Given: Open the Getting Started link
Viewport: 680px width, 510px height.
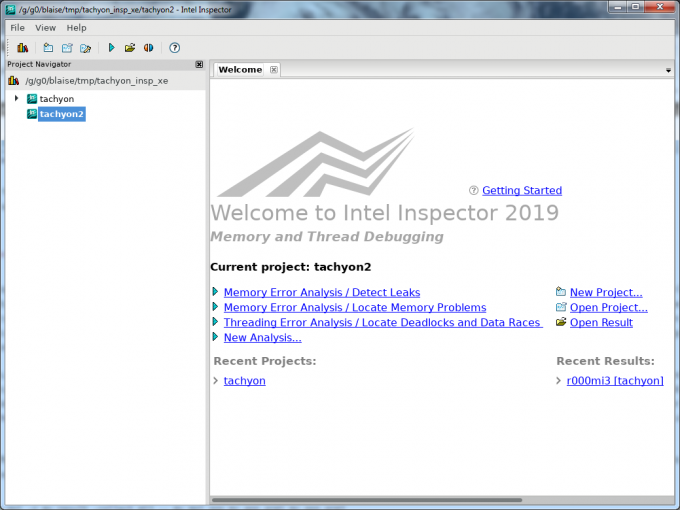Looking at the screenshot, I should click(x=522, y=190).
